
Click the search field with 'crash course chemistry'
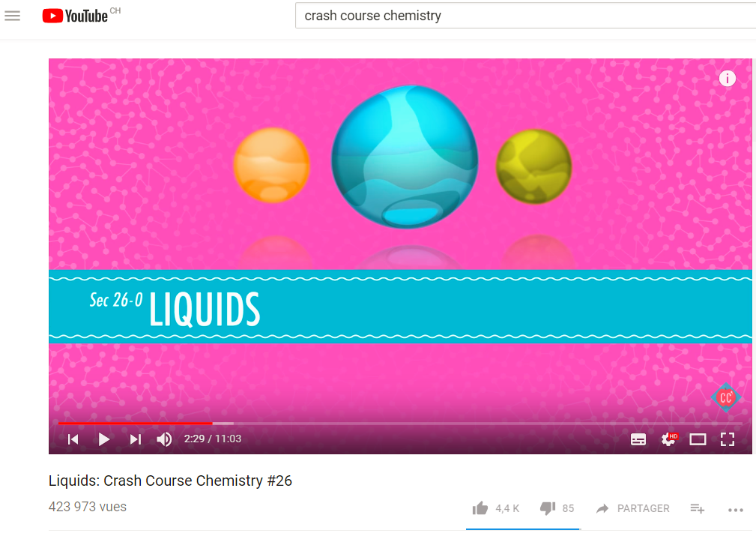[525, 16]
